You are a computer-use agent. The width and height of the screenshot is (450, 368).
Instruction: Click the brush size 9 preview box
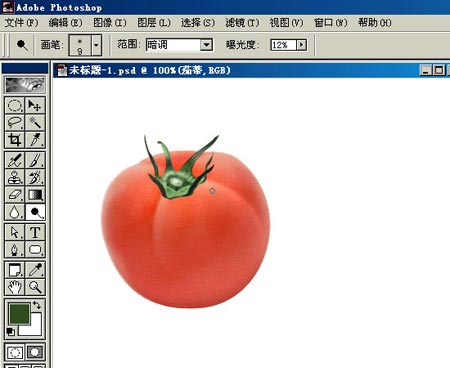tap(80, 45)
